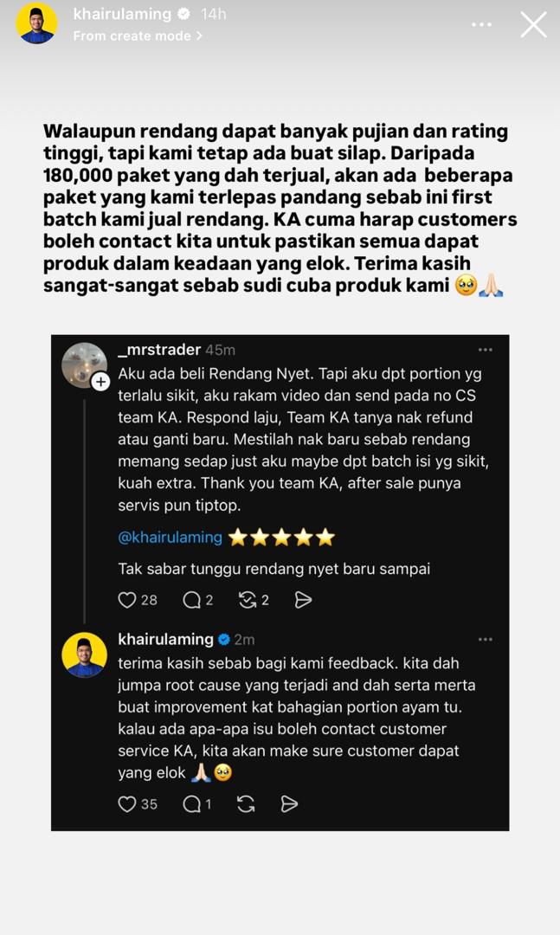Screen dimensions: 560x935
Task: Open the @khairulaming mention link
Action: pyautogui.click(x=170, y=538)
